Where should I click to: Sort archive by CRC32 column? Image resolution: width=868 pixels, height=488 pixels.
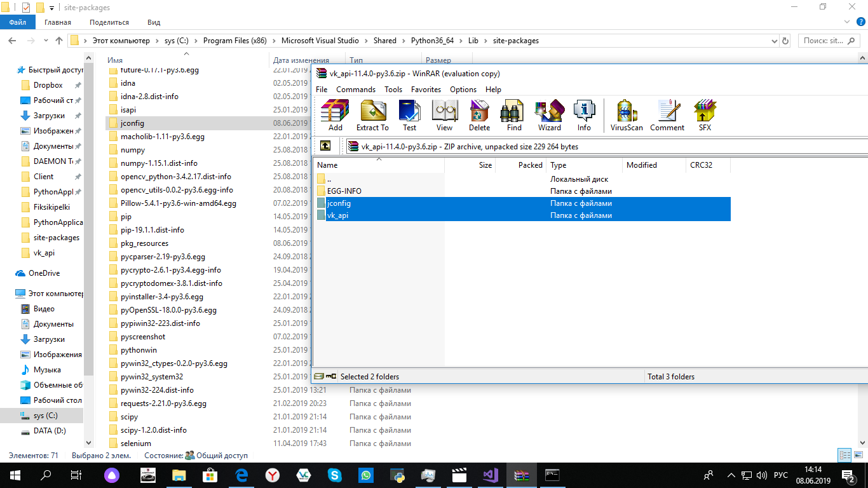pos(709,165)
